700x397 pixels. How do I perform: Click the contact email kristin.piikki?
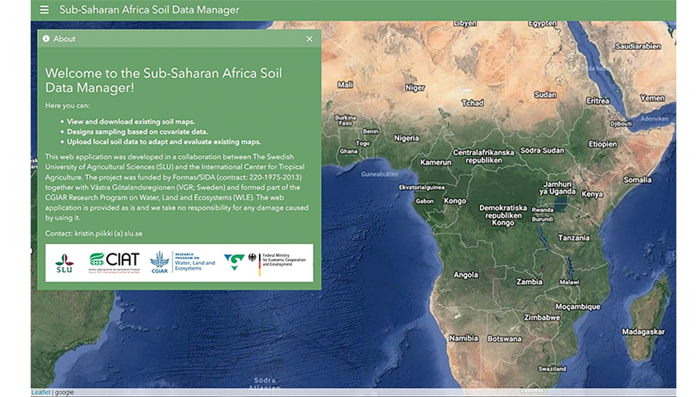(x=108, y=233)
